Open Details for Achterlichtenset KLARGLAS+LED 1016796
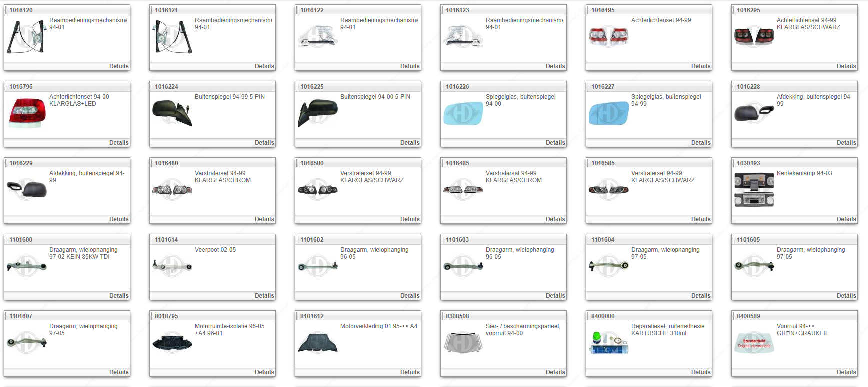Viewport: 868px width, 387px height. pos(119,143)
